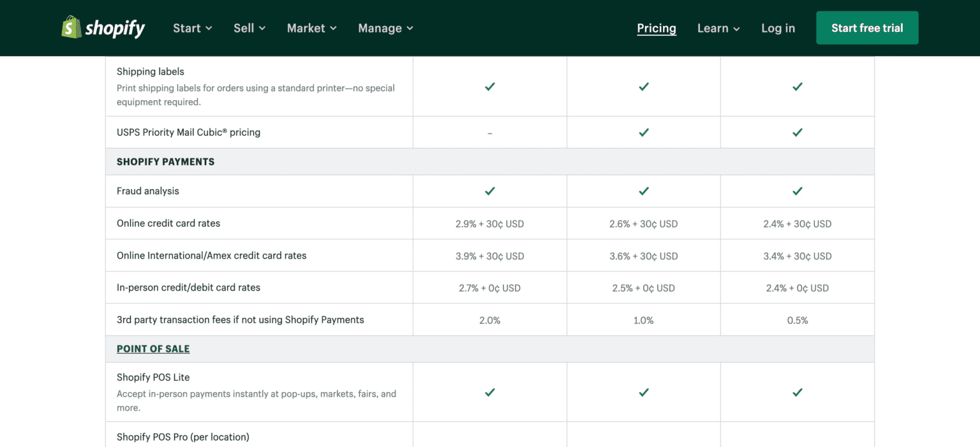Click the USPS Priority Mail Cubic checkmark in middle column
This screenshot has height=447, width=980.
coord(643,132)
